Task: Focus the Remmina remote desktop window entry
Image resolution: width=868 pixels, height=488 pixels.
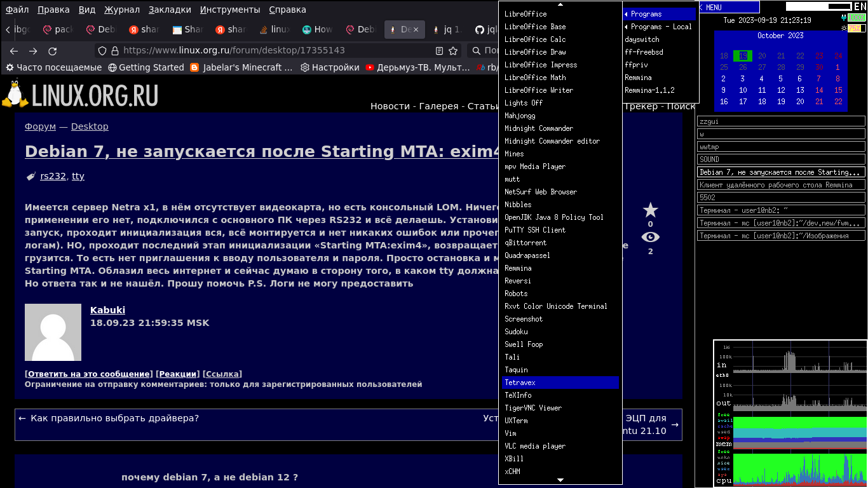Action: click(x=781, y=185)
